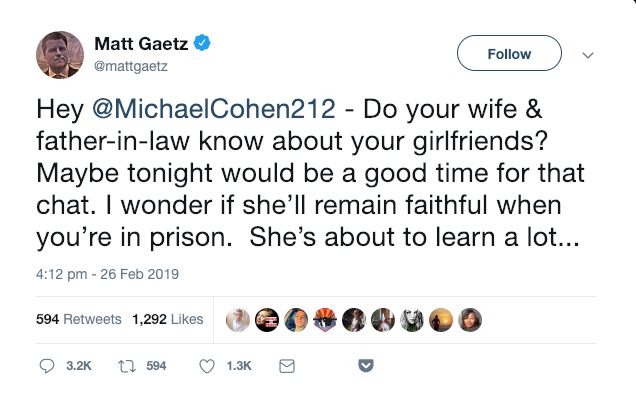Retweet using the arrows icon
This screenshot has height=398, width=636.
pyautogui.click(x=127, y=366)
